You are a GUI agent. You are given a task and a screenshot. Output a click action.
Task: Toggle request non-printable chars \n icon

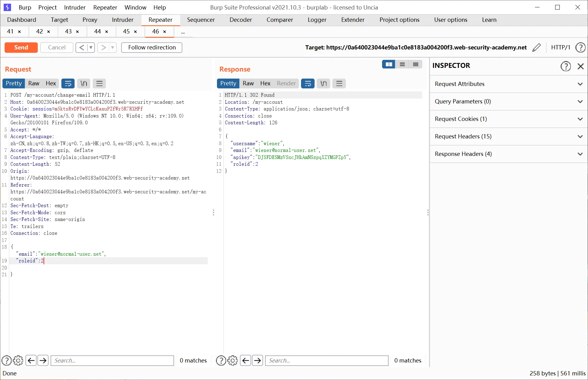coord(84,83)
